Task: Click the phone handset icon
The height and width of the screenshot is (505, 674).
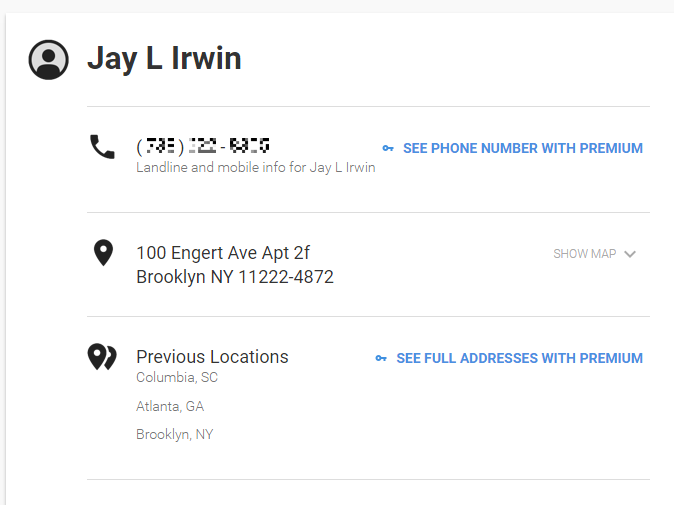Action: (x=103, y=148)
